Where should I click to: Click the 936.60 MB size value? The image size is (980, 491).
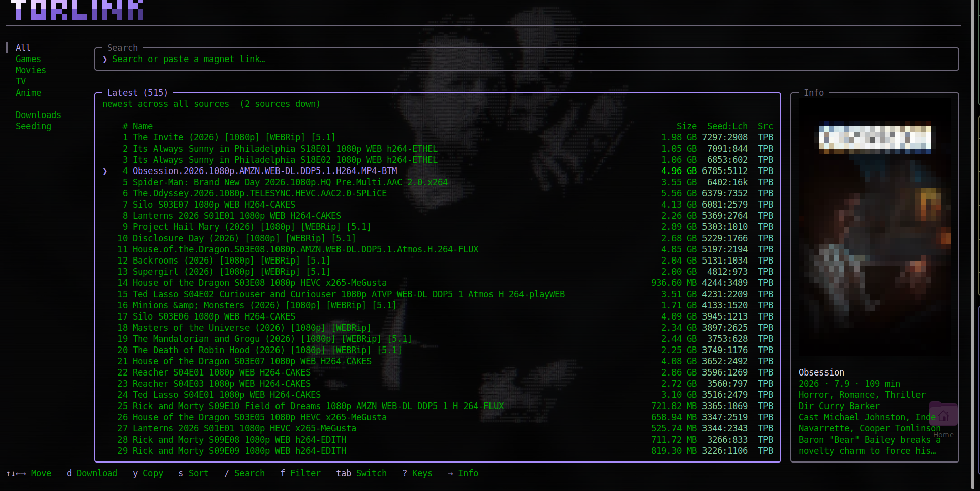674,283
